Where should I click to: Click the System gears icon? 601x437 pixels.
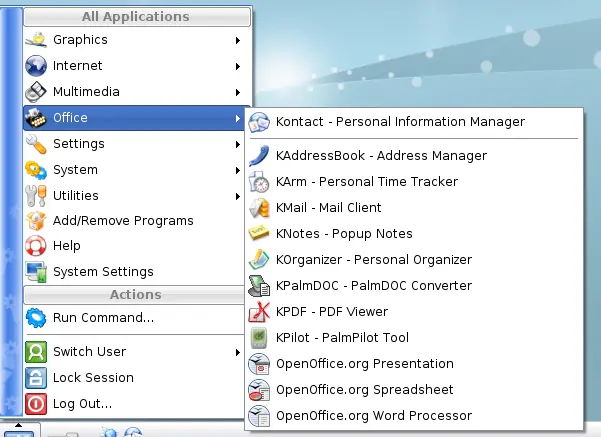(x=36, y=170)
